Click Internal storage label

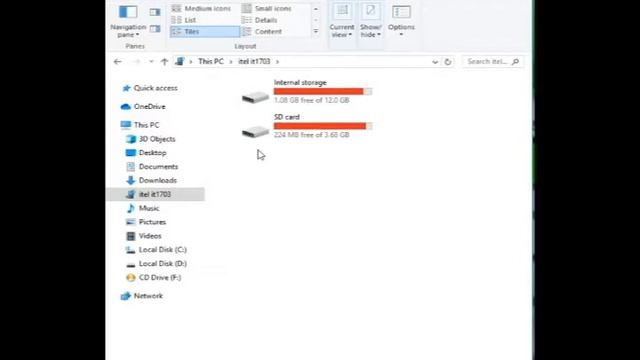(x=300, y=82)
